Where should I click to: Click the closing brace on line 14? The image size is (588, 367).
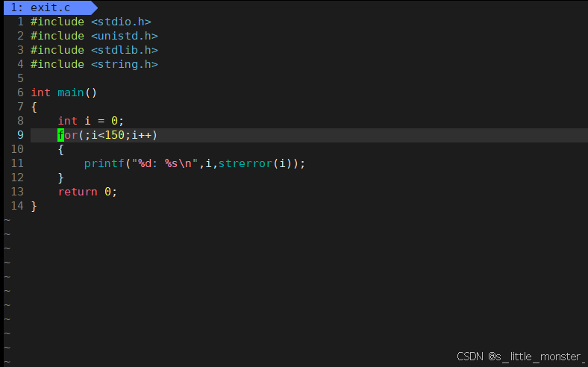tap(34, 206)
